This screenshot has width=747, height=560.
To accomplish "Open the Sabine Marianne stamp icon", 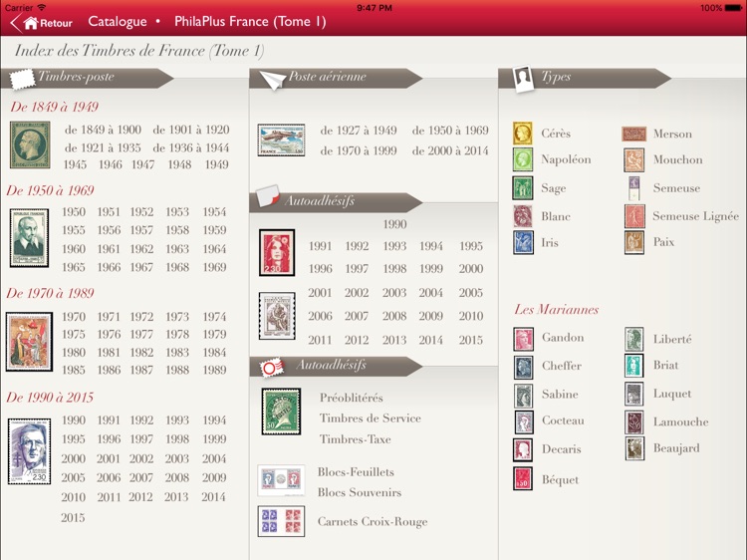I will click(523, 396).
